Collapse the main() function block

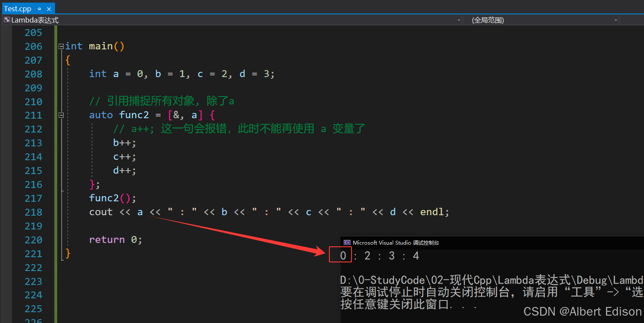pyautogui.click(x=61, y=46)
